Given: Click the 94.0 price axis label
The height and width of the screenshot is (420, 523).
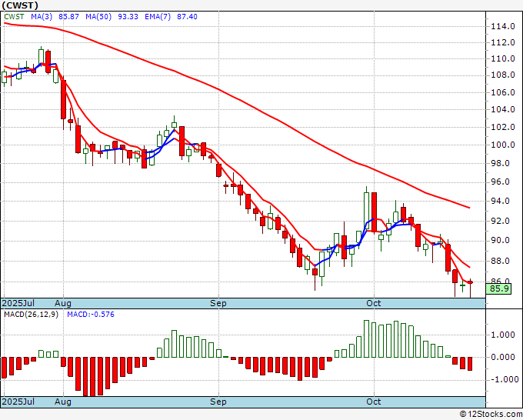Looking at the screenshot, I should pyautogui.click(x=501, y=202).
